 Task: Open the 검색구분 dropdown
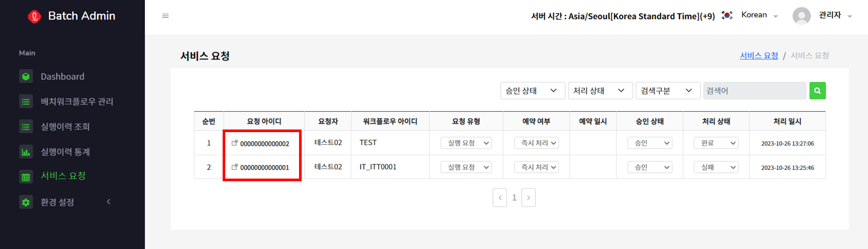(x=668, y=90)
